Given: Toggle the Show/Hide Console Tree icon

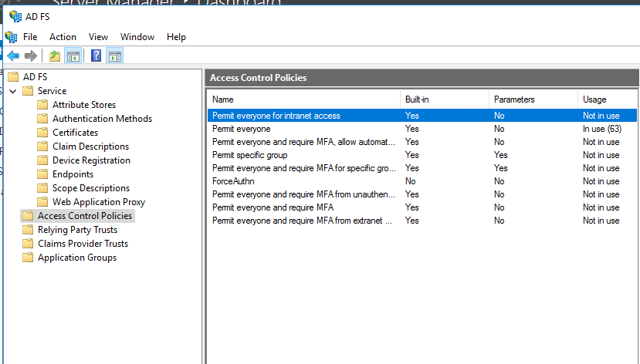Looking at the screenshot, I should click(x=73, y=56).
